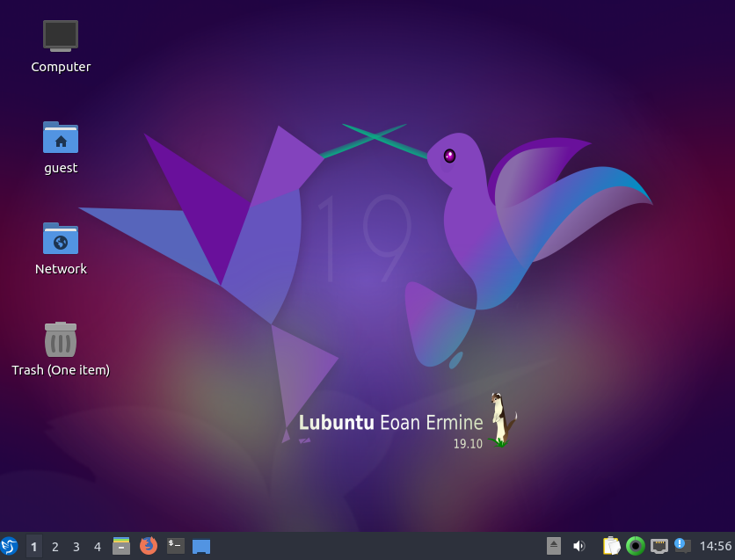The width and height of the screenshot is (735, 560).
Task: Switch to workspace 1
Action: pos(33,547)
